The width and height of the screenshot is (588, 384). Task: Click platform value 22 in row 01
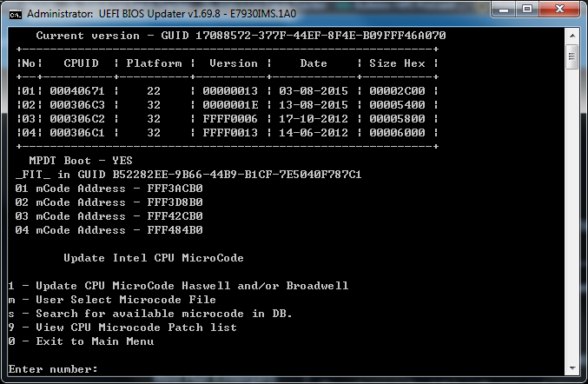click(154, 91)
